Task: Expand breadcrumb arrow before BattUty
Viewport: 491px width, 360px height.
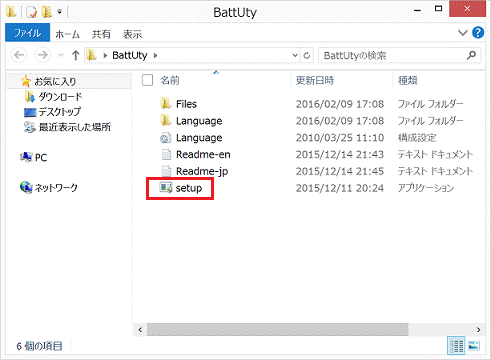Action: 105,55
